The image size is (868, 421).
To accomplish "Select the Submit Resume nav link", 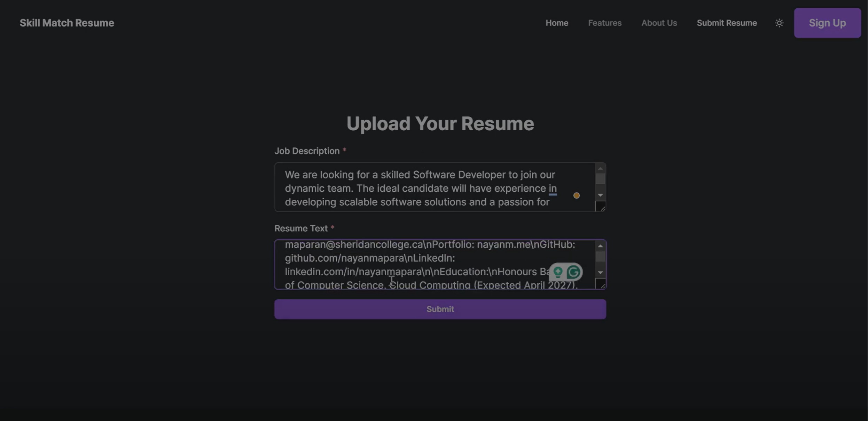I will coord(726,23).
